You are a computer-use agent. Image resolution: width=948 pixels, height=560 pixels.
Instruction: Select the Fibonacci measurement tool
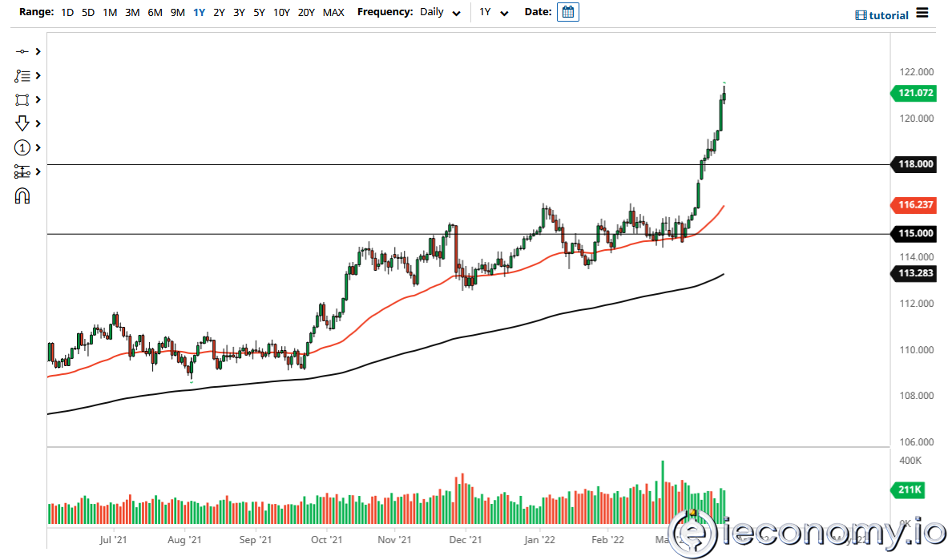pos(22,171)
